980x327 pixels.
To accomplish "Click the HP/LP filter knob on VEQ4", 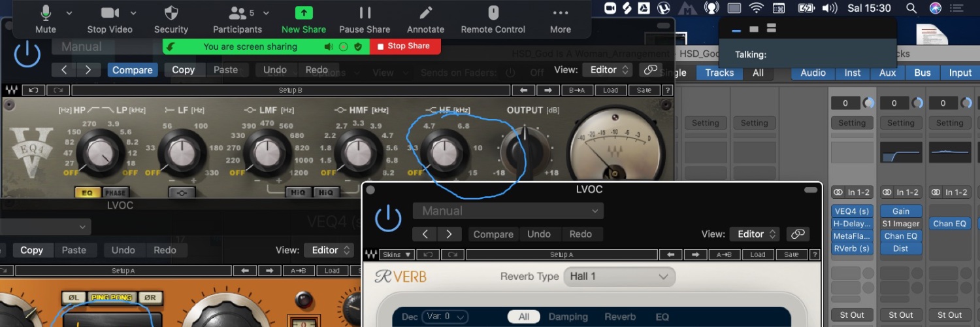I will pyautogui.click(x=100, y=152).
